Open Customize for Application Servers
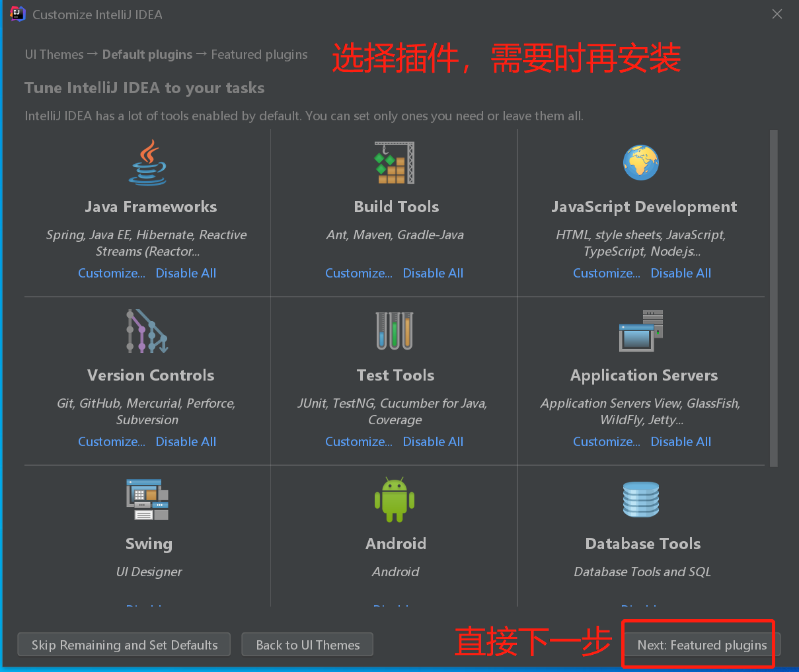The width and height of the screenshot is (799, 672). coord(607,441)
